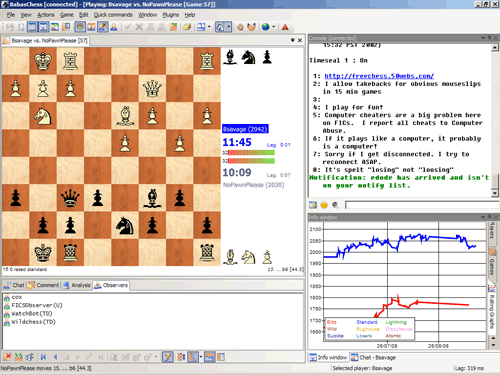Click the gear-like icon next to the console smiley
This screenshot has width=500, height=375.
coord(335,205)
